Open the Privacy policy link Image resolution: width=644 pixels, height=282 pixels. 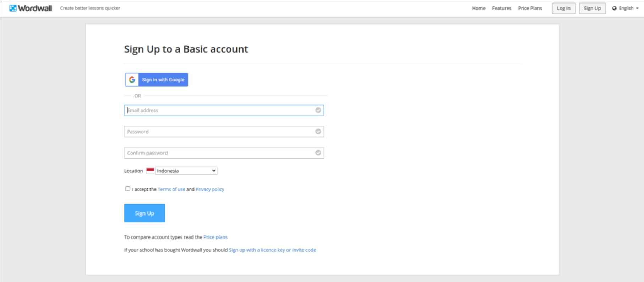[210, 189]
